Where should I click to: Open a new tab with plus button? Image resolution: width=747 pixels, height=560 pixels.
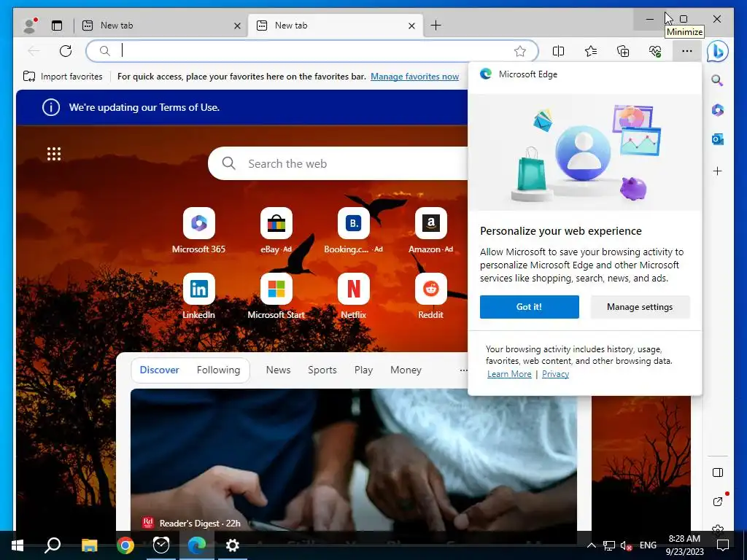point(436,26)
